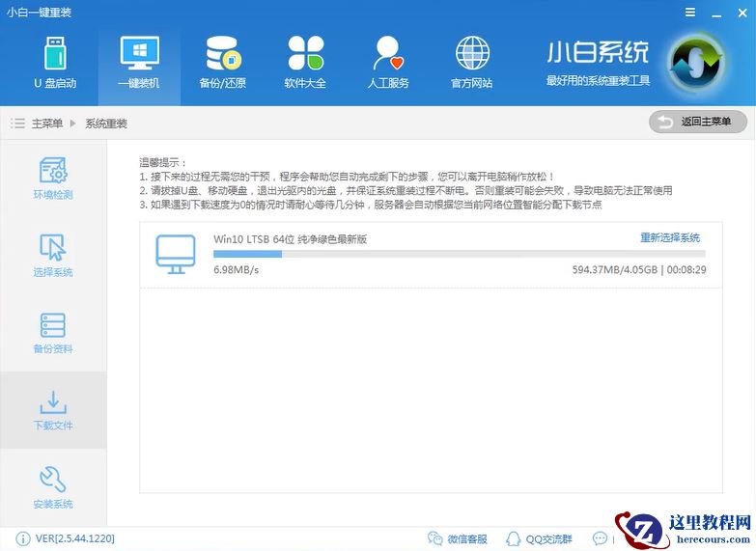The image size is (756, 551).
Task: Click the info icon beside version number
Action: [x=22, y=538]
